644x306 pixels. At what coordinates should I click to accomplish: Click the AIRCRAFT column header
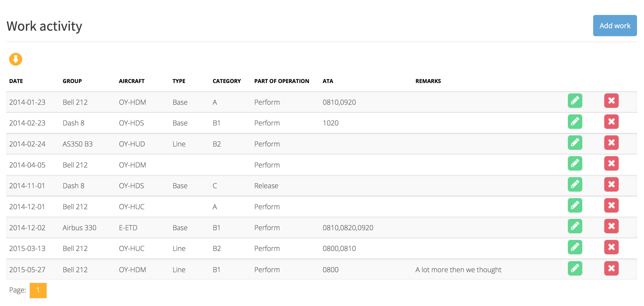click(x=132, y=81)
